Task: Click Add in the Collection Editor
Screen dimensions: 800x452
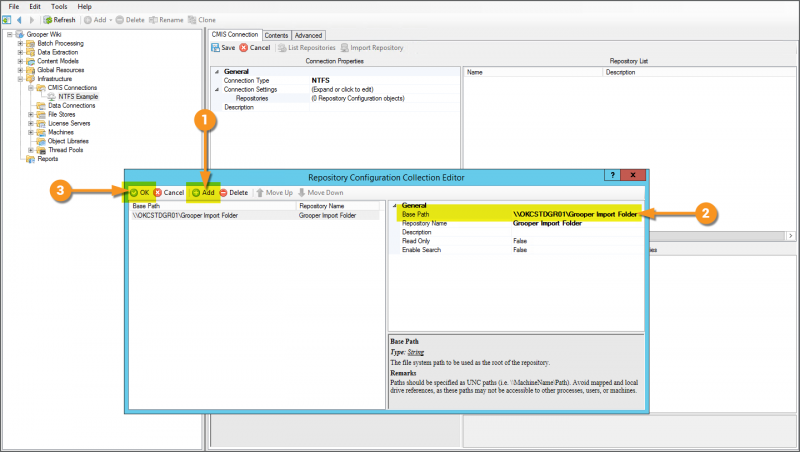Action: [x=203, y=192]
